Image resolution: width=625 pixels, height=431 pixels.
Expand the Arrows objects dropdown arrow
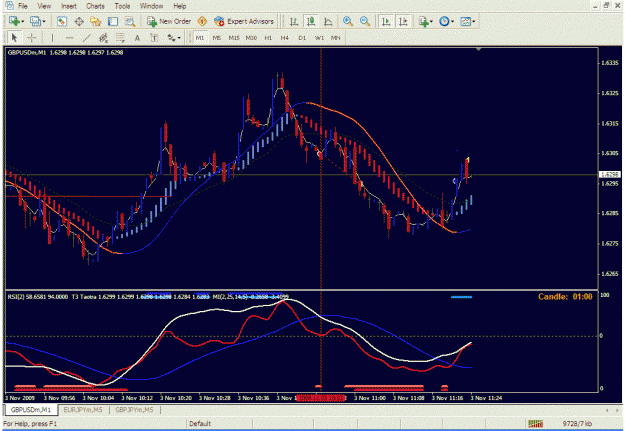(x=179, y=38)
